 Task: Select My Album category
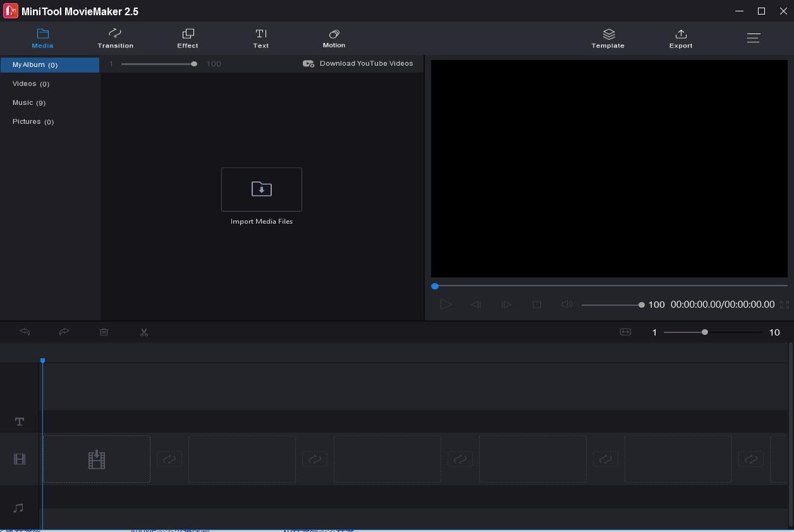tap(50, 64)
